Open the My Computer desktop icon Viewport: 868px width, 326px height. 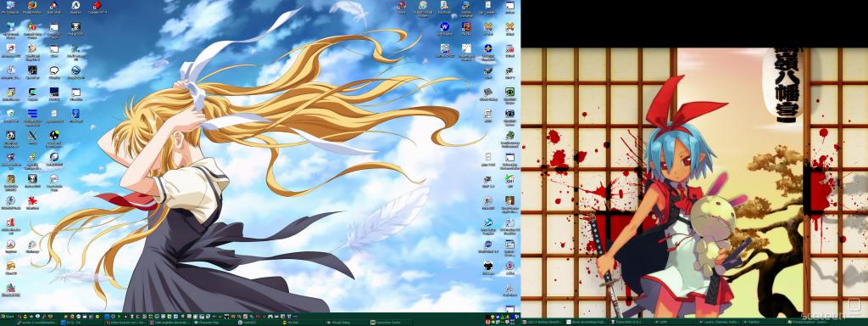click(x=10, y=6)
